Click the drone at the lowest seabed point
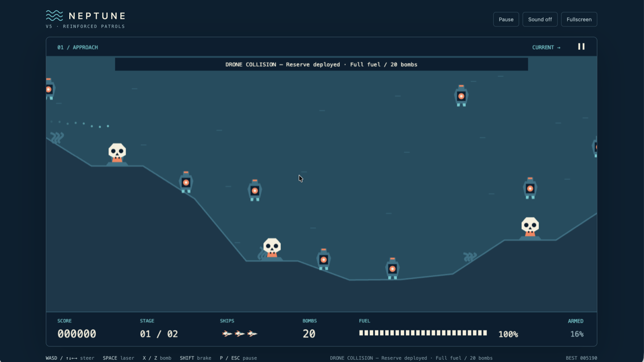The height and width of the screenshot is (362, 644). pyautogui.click(x=393, y=268)
